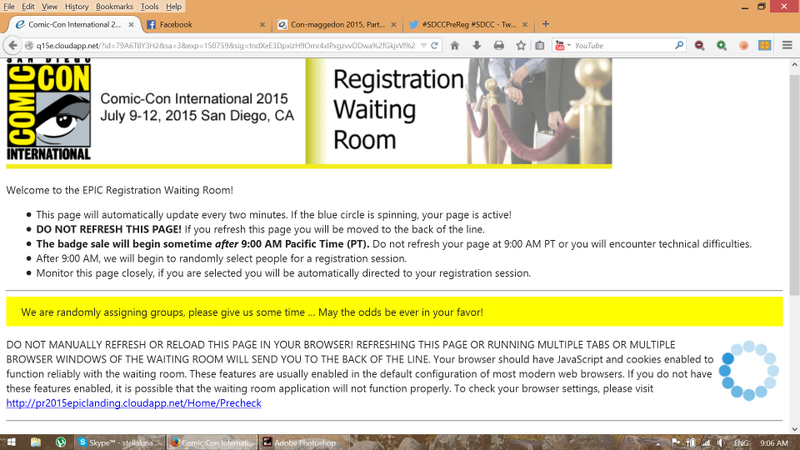800x450 pixels.
Task: Click the green zoom in icon
Action: coord(721,45)
